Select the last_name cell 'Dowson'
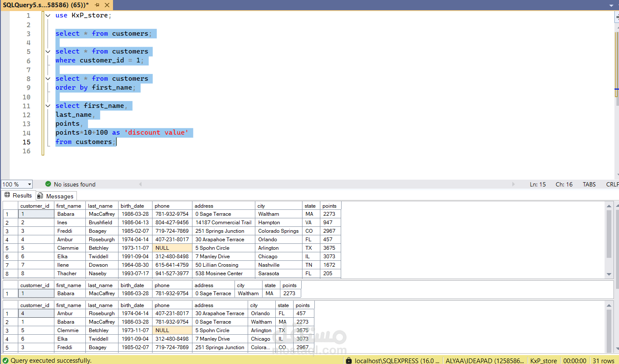Image resolution: width=619 pixels, height=364 pixels. [102, 265]
